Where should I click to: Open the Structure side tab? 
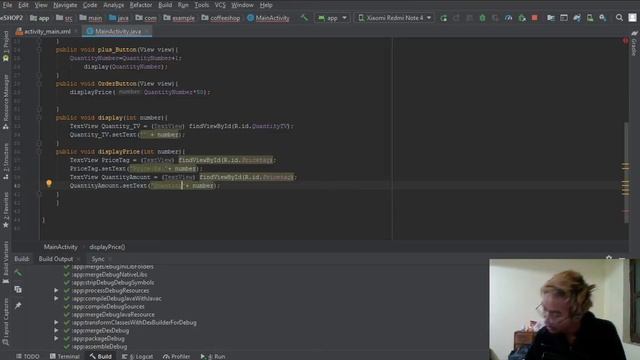[6, 161]
